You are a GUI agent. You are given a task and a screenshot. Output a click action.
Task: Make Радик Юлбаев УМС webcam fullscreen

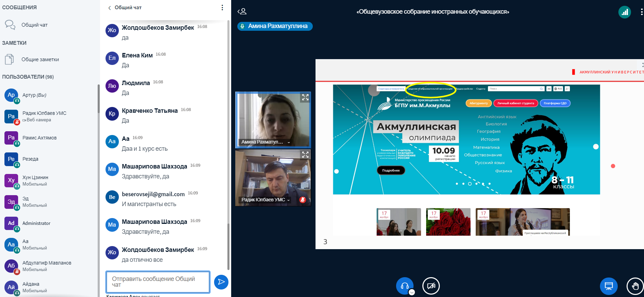coord(305,155)
